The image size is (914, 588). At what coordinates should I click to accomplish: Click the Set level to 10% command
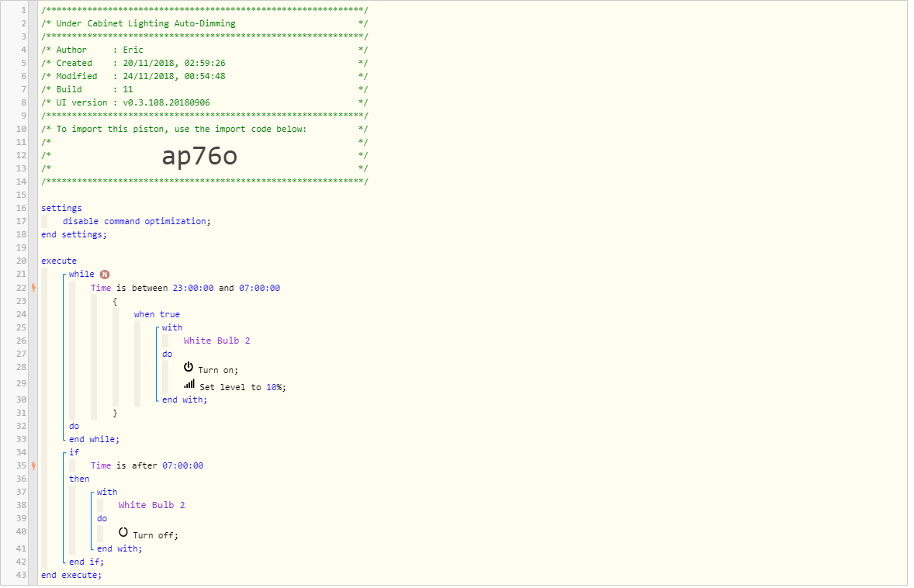click(243, 387)
